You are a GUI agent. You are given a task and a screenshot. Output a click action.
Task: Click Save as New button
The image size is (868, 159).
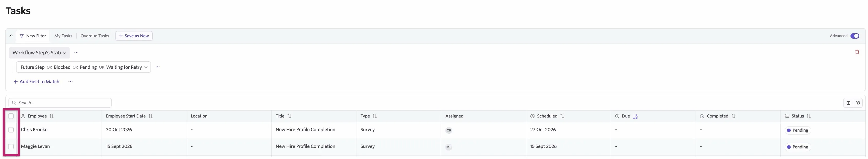[x=134, y=36]
